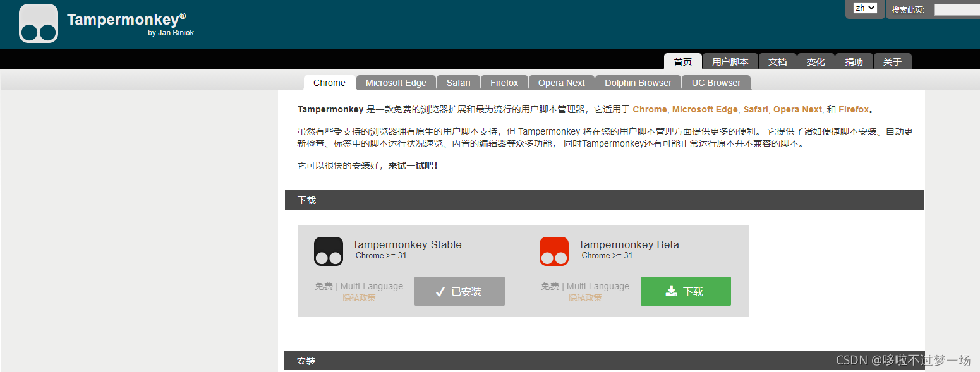
Task: Click the green 下载 button for Beta
Action: click(x=686, y=291)
